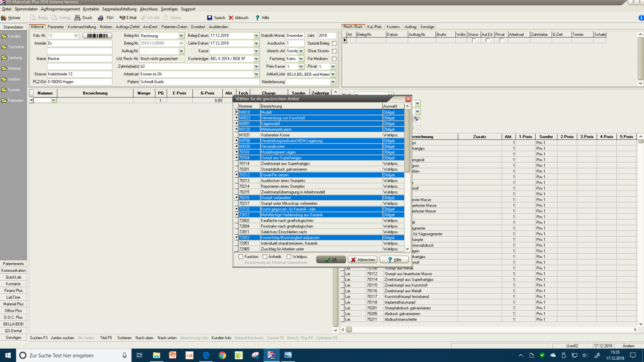Toggle the Funktion checkbox in dialog
This screenshot has height=362, width=644.
click(x=241, y=257)
